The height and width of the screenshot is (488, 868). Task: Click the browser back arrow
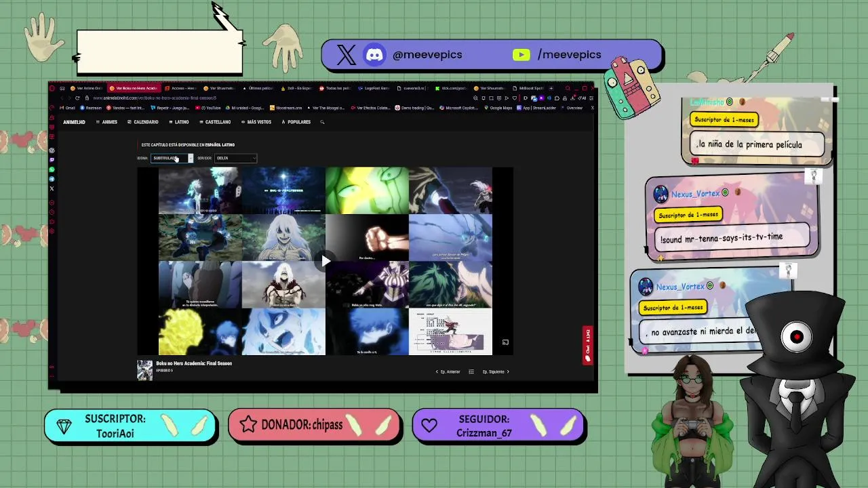click(x=62, y=98)
